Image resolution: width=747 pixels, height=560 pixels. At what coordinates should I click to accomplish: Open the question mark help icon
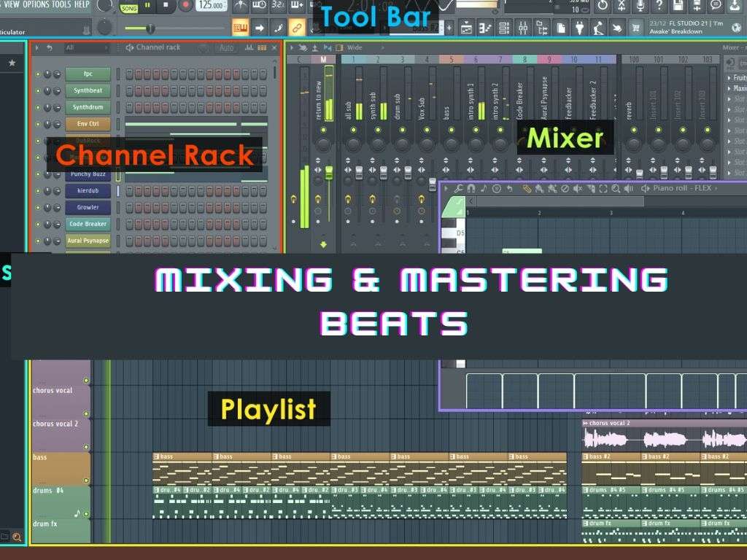coord(659,6)
